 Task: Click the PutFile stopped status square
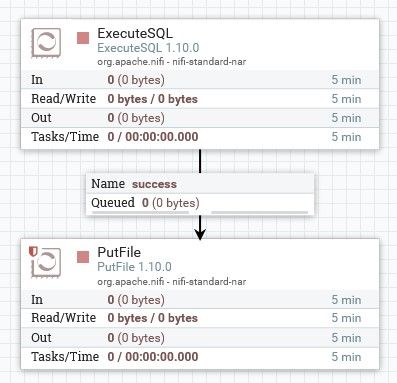click(83, 257)
